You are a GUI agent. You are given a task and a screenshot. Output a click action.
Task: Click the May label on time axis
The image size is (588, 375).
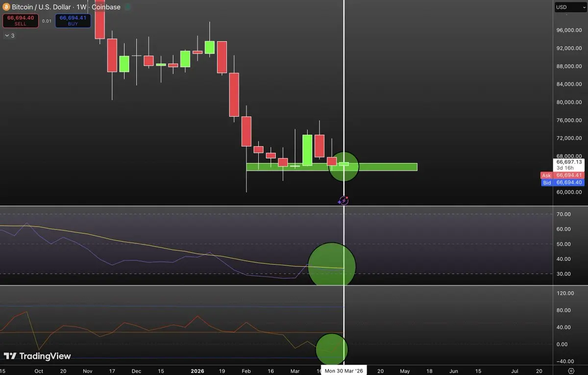click(405, 371)
